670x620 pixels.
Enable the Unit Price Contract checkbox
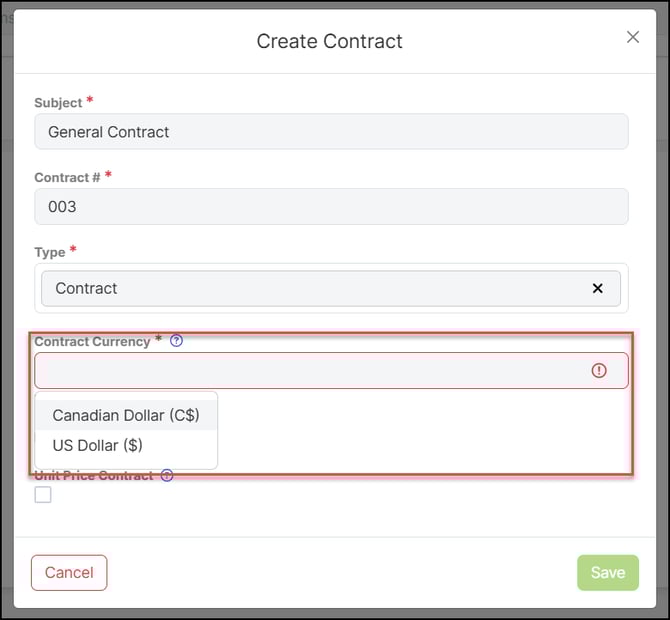pyautogui.click(x=43, y=495)
